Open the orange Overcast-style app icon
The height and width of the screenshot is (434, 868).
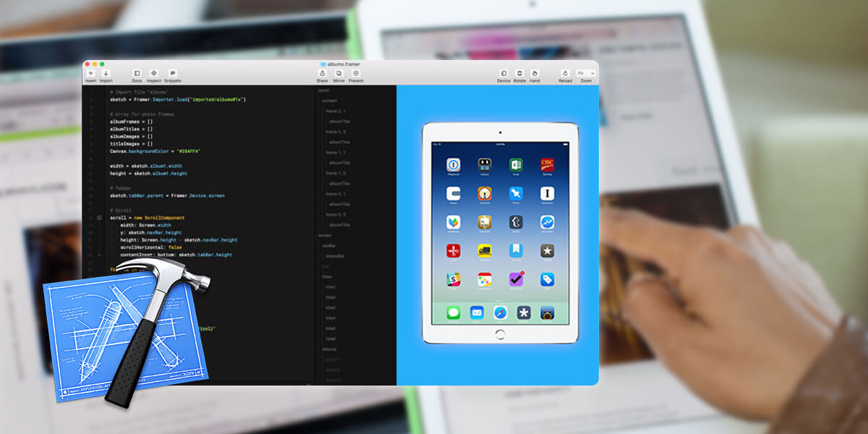click(485, 194)
